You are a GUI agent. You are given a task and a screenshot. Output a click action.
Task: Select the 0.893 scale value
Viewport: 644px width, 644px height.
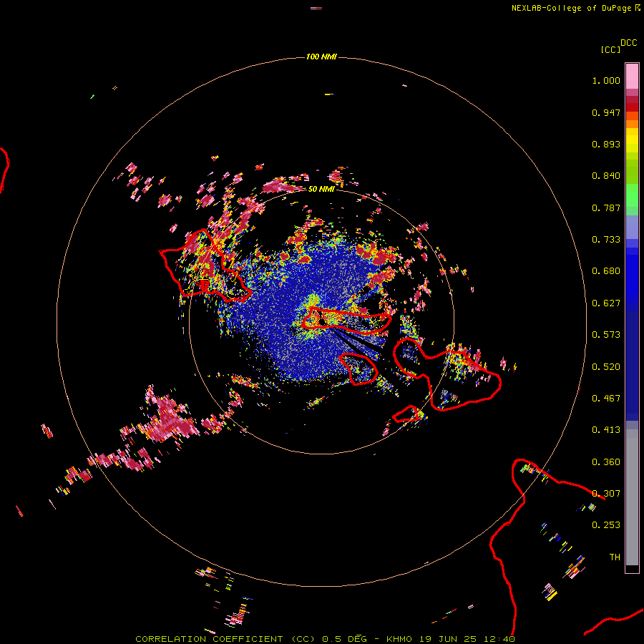click(606, 144)
